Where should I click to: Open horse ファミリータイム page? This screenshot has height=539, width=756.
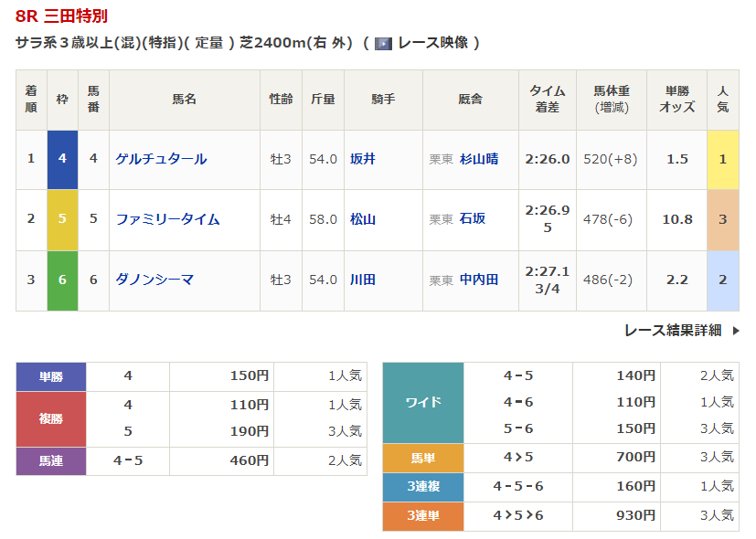[167, 219]
